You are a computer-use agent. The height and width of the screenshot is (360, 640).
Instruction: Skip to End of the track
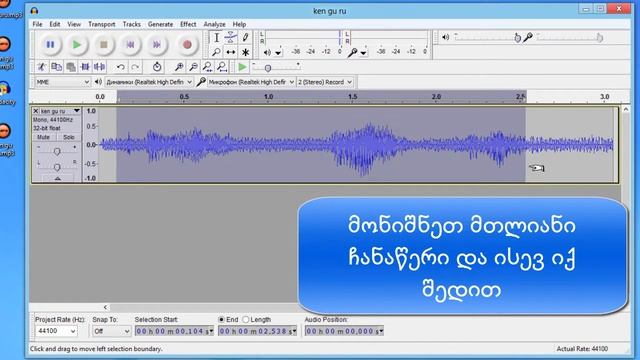point(157,44)
